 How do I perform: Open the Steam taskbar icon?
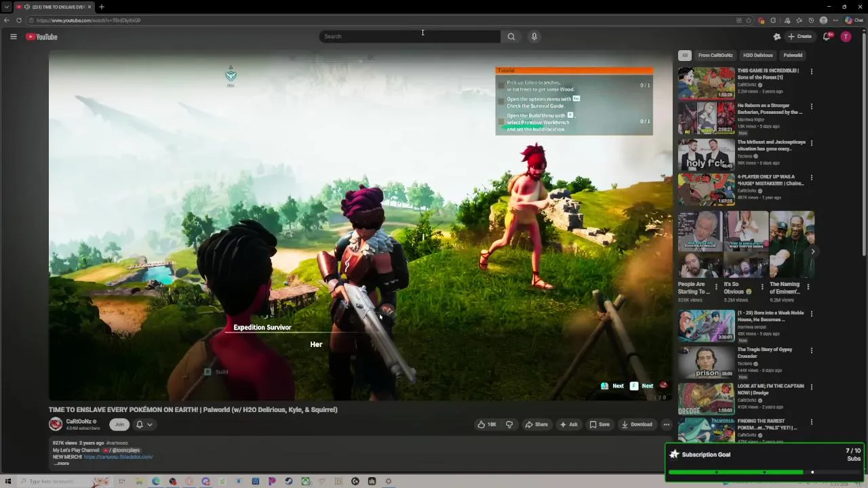289,481
